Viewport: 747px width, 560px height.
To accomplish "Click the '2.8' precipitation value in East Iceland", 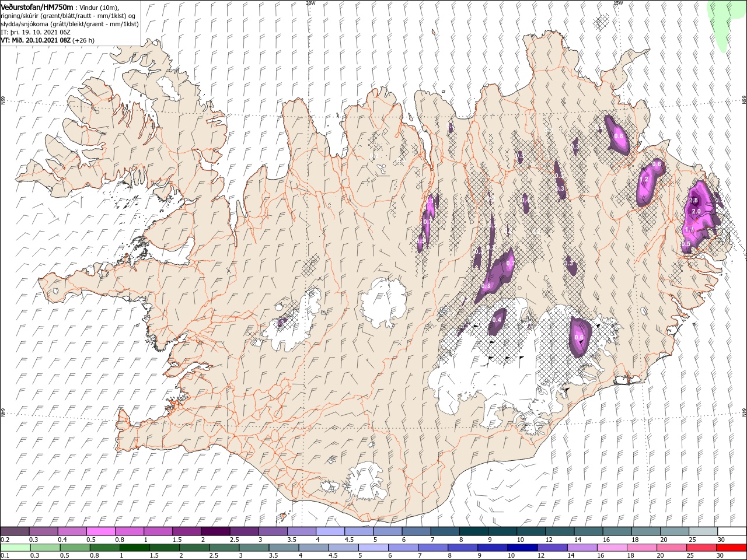I will tap(694, 200).
